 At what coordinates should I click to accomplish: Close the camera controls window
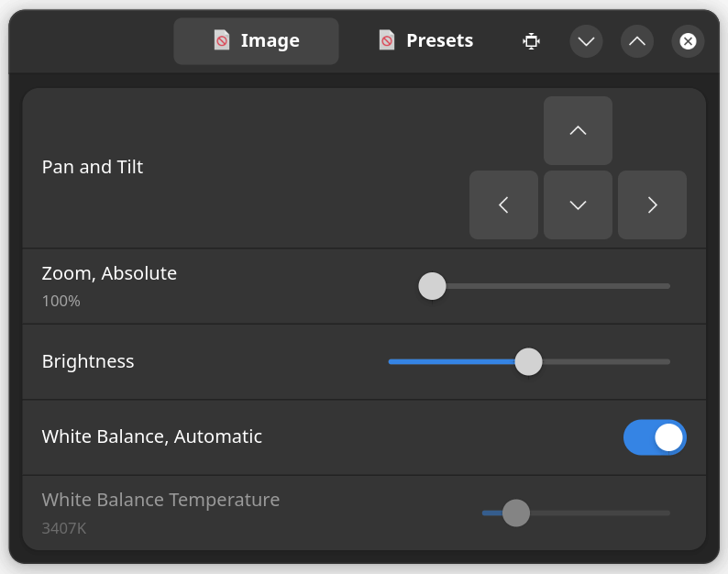pyautogui.click(x=688, y=41)
